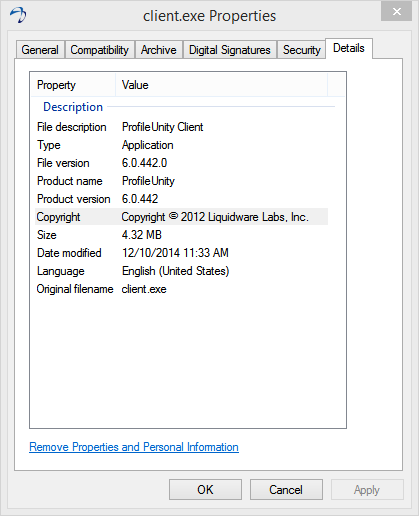Click the 4.32 MB size value
This screenshot has width=419, height=516.
pyautogui.click(x=142, y=235)
